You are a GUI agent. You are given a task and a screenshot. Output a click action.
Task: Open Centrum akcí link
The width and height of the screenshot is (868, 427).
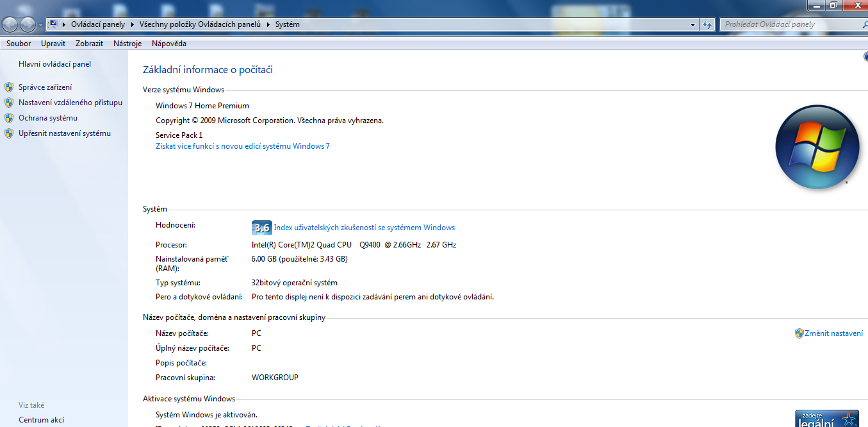tap(41, 421)
